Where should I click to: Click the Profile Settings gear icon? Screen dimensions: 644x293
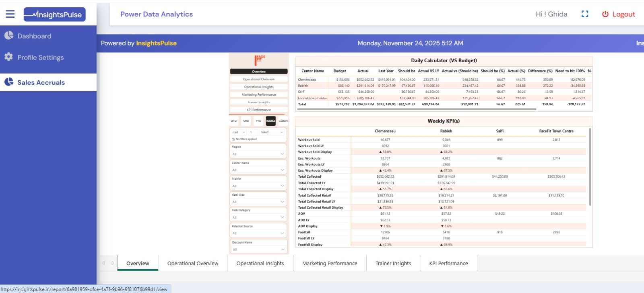(x=9, y=57)
